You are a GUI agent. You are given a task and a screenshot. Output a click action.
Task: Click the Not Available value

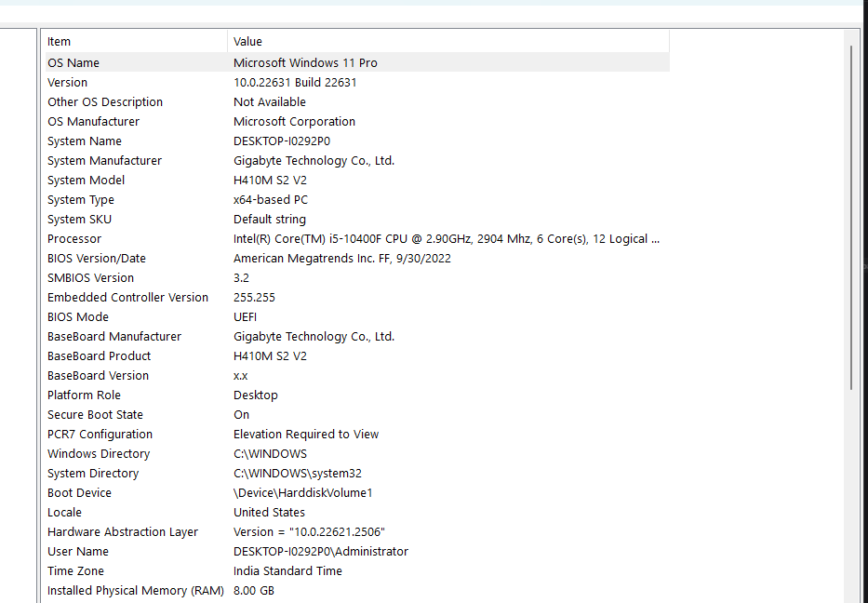click(x=270, y=101)
